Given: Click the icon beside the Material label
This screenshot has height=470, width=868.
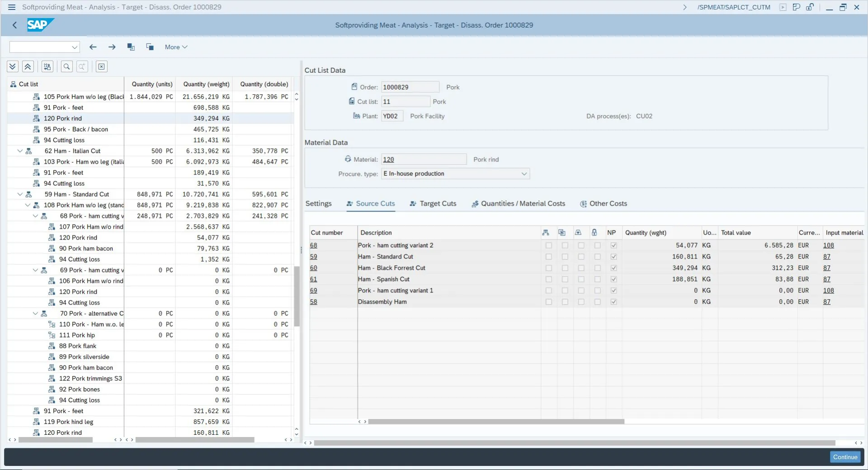Looking at the screenshot, I should (x=348, y=159).
